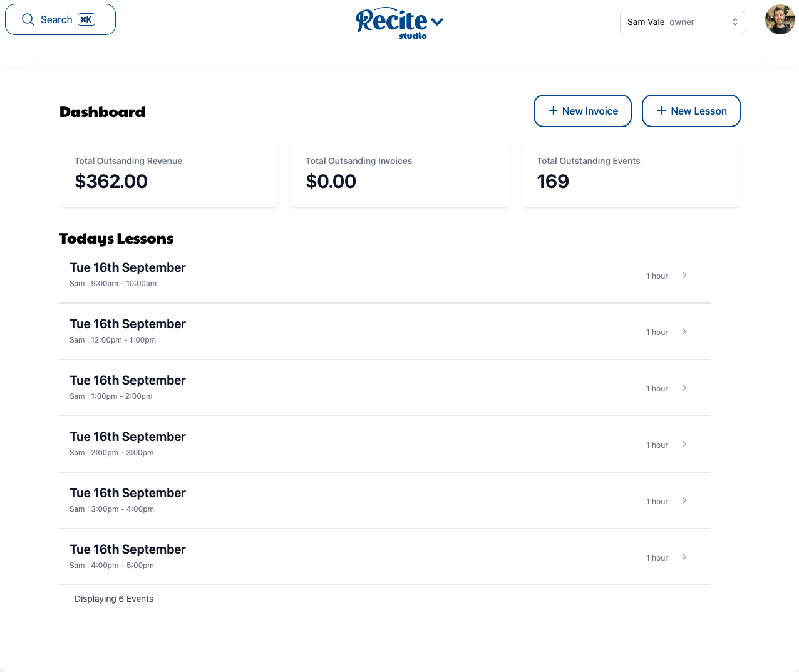Select the Total Outsanding Revenue card
The width and height of the screenshot is (799, 672).
point(168,173)
